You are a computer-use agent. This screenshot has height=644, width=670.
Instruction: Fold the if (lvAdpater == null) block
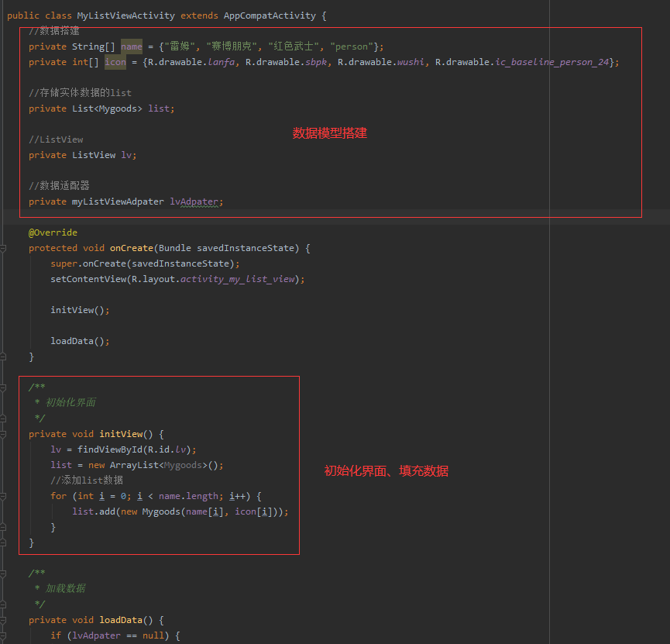pyautogui.click(x=3, y=635)
